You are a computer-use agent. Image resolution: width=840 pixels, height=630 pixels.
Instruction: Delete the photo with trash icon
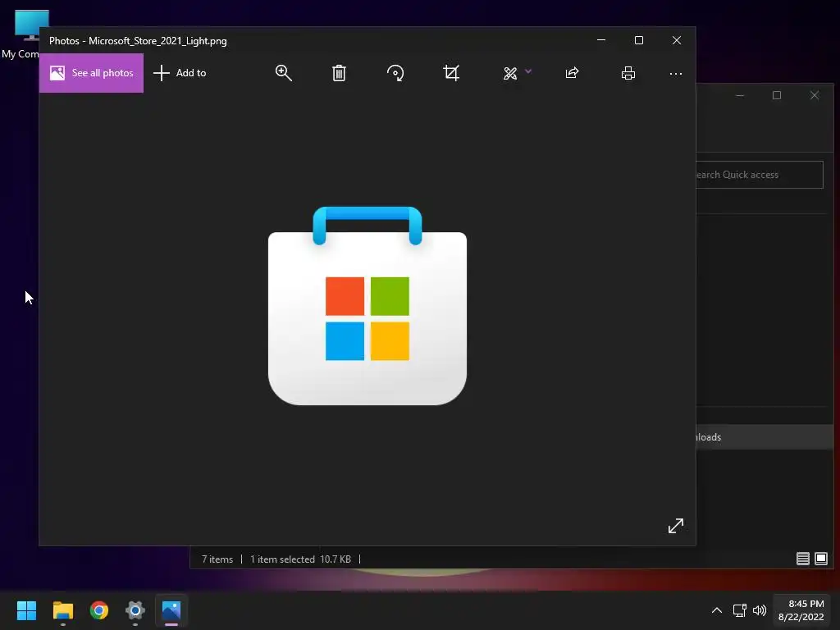339,73
